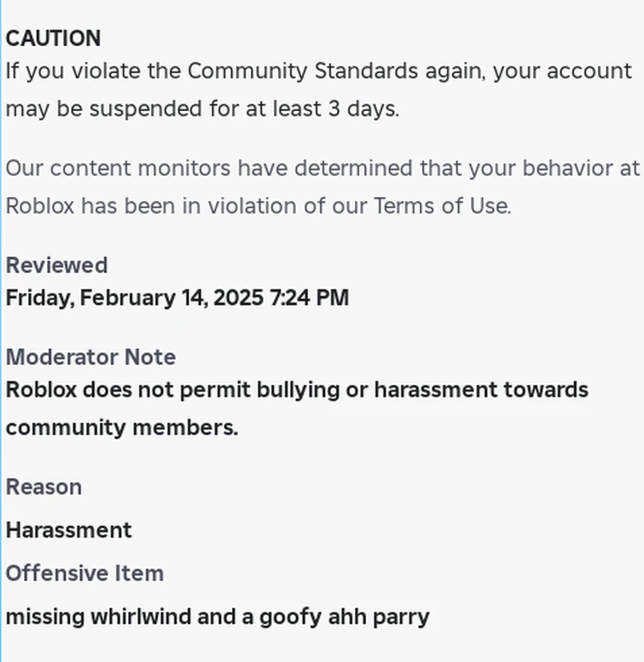Viewport: 644px width, 662px height.
Task: Select the "suspended for at least 3 days" line
Action: pyautogui.click(x=243, y=109)
